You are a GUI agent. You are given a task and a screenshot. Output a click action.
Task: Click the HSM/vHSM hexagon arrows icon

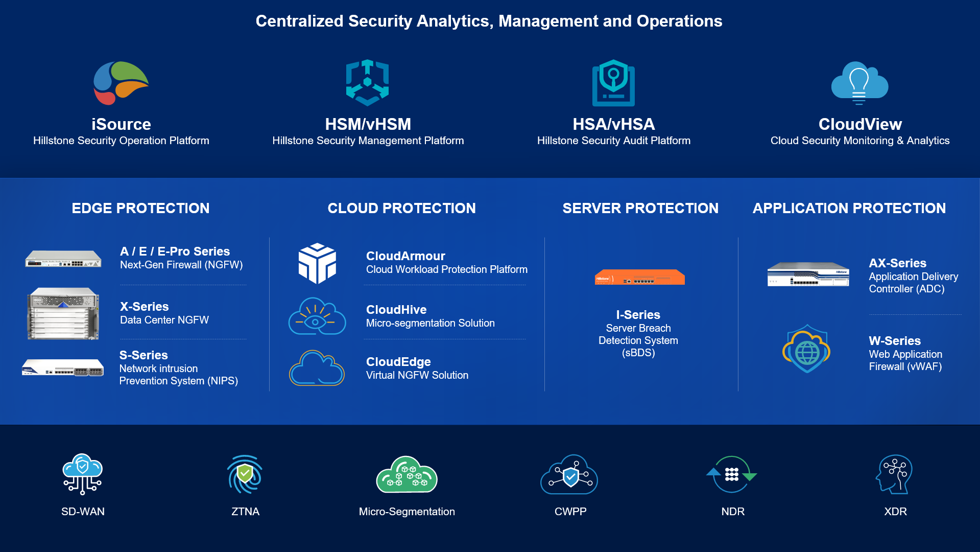pos(368,82)
